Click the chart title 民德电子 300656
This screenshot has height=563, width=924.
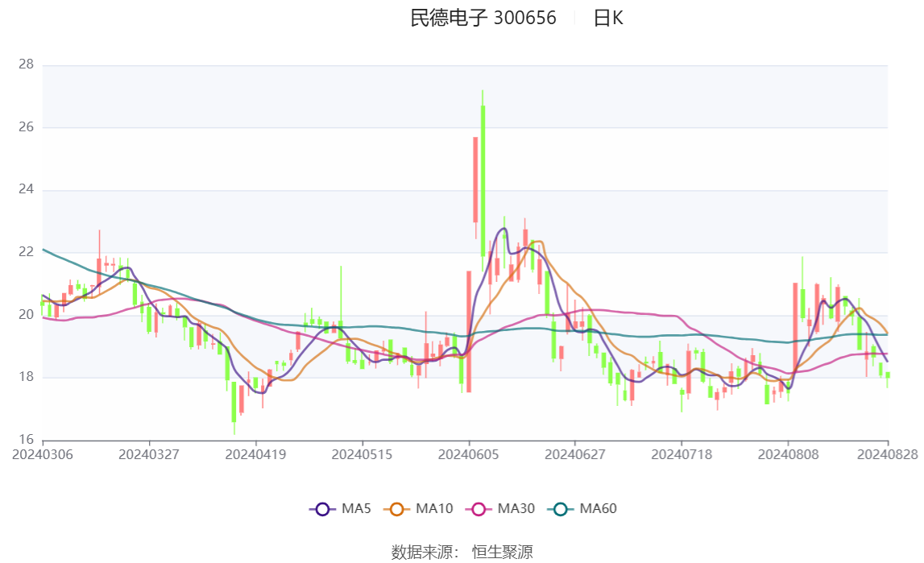[483, 19]
